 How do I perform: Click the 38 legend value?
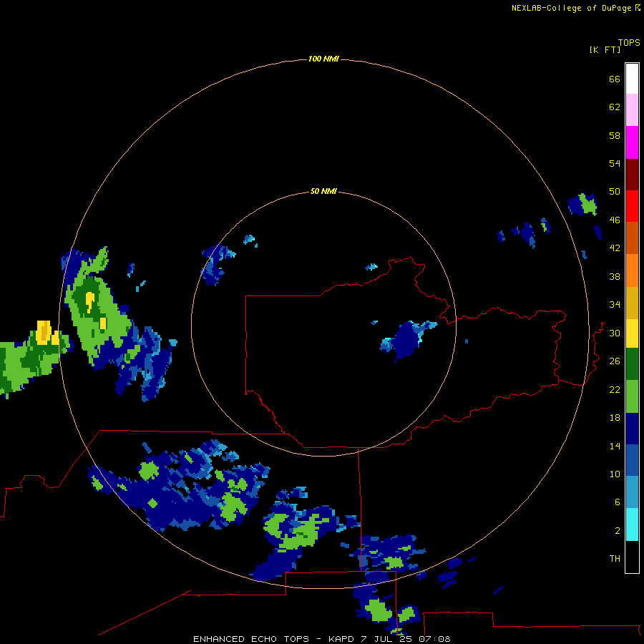[x=615, y=276]
